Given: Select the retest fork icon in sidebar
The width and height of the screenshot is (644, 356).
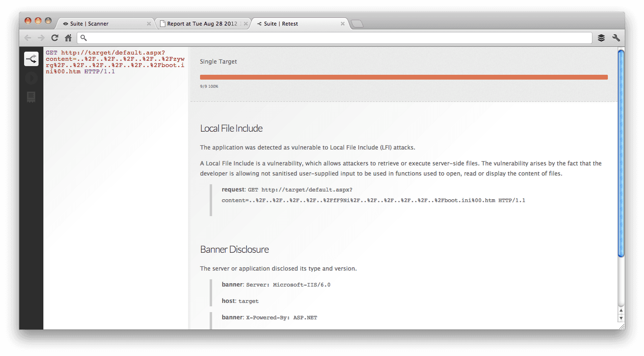Looking at the screenshot, I should point(31,59).
